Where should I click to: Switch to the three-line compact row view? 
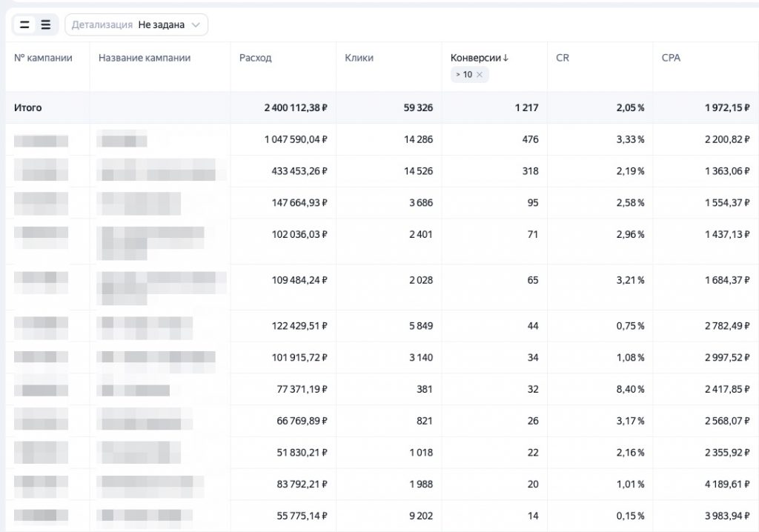pyautogui.click(x=46, y=24)
